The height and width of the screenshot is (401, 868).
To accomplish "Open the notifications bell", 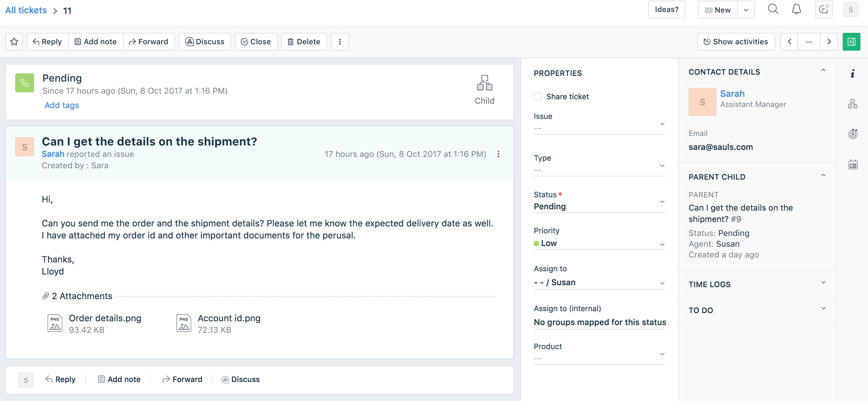I will [796, 9].
